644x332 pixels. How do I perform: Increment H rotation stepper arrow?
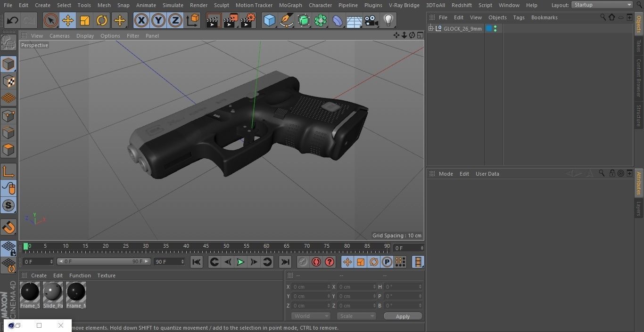[421, 285]
